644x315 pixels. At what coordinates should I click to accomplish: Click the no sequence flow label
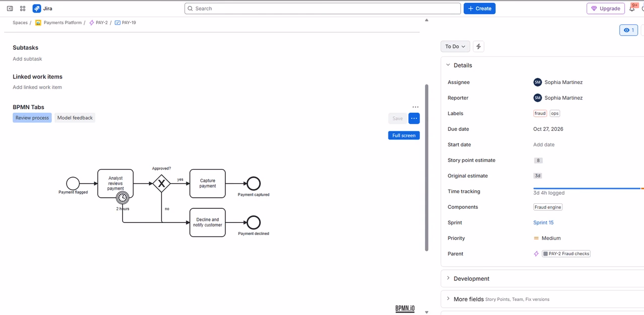click(x=167, y=209)
